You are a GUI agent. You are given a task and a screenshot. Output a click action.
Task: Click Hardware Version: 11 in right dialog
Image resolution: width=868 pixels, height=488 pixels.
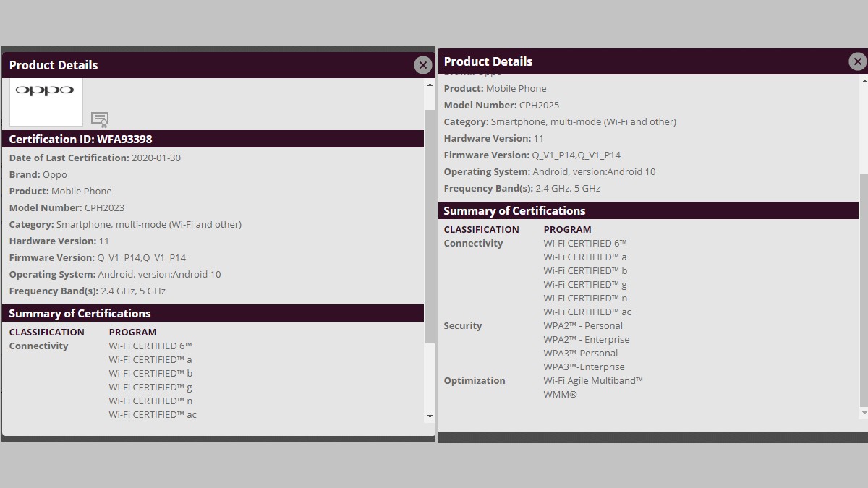pyautogui.click(x=494, y=138)
